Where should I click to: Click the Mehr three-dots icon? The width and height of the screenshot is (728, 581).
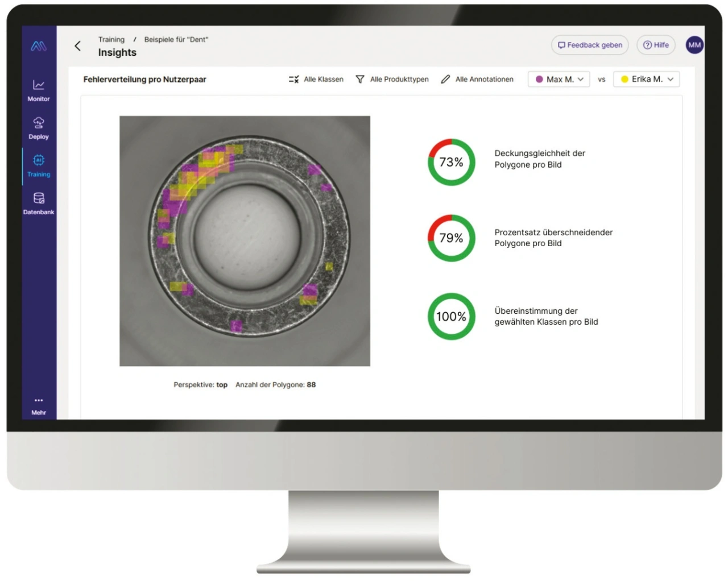[x=39, y=401]
